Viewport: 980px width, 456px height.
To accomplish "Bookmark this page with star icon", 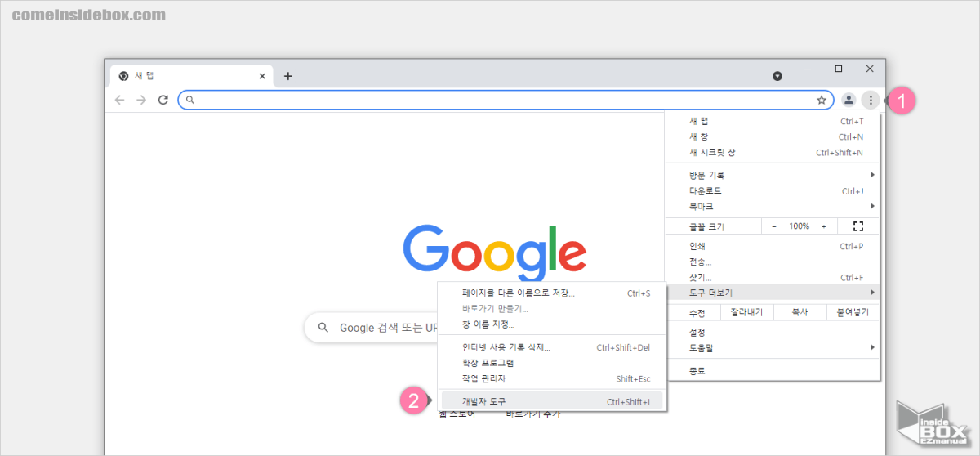I will 822,100.
